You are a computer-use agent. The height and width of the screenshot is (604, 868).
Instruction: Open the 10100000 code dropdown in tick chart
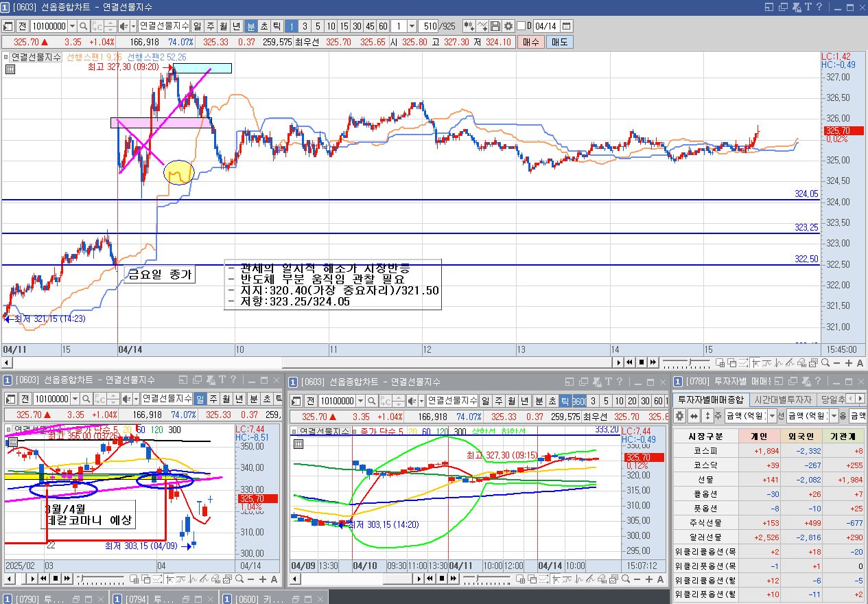pos(362,401)
